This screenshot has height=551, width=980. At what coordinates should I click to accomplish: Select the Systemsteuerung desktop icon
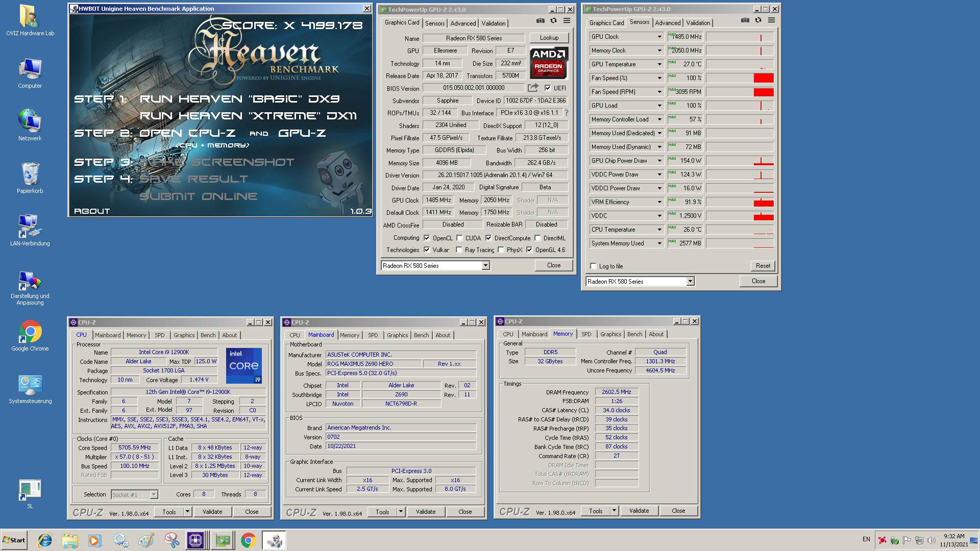(x=30, y=389)
